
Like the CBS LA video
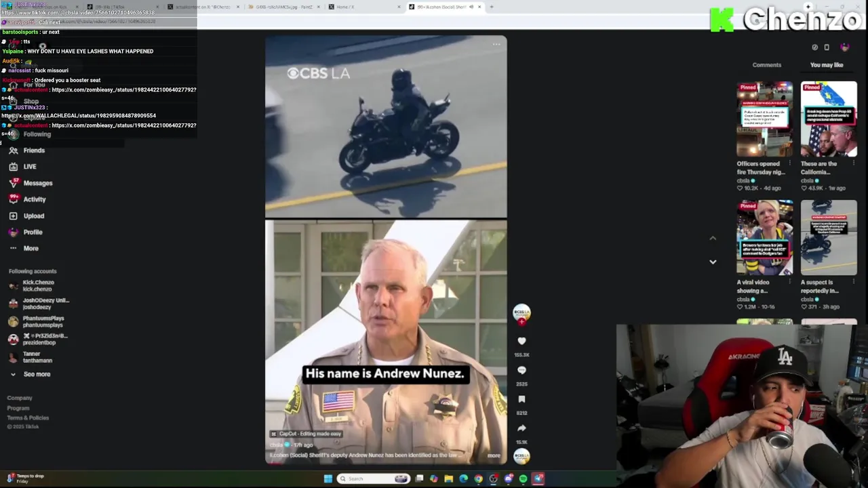pyautogui.click(x=521, y=341)
